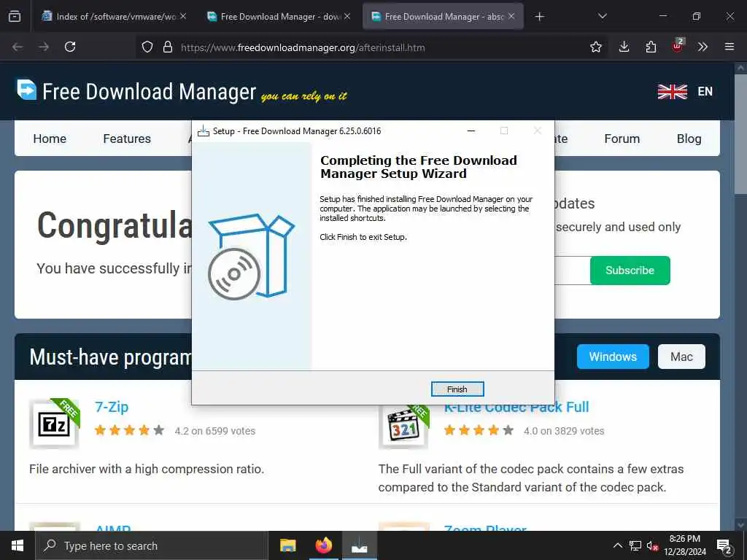Viewport: 747px width, 560px height.
Task: Click the 7-Zip star rating
Action: [x=129, y=430]
